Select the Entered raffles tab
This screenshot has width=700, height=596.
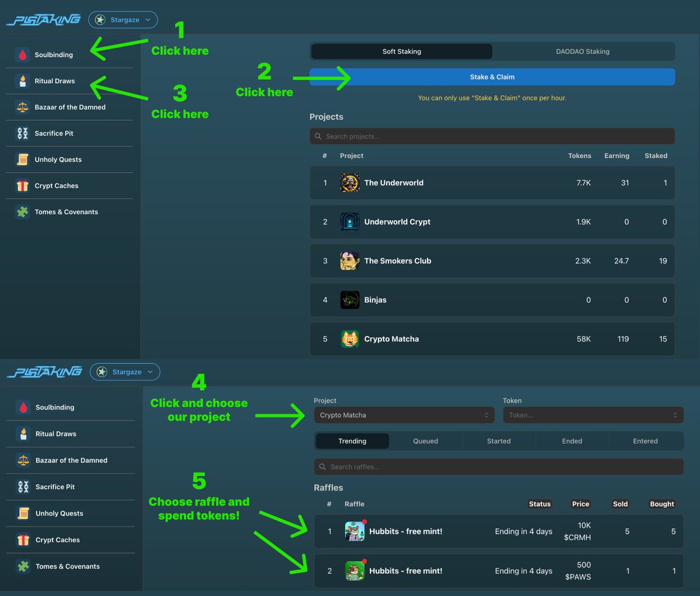(x=645, y=441)
